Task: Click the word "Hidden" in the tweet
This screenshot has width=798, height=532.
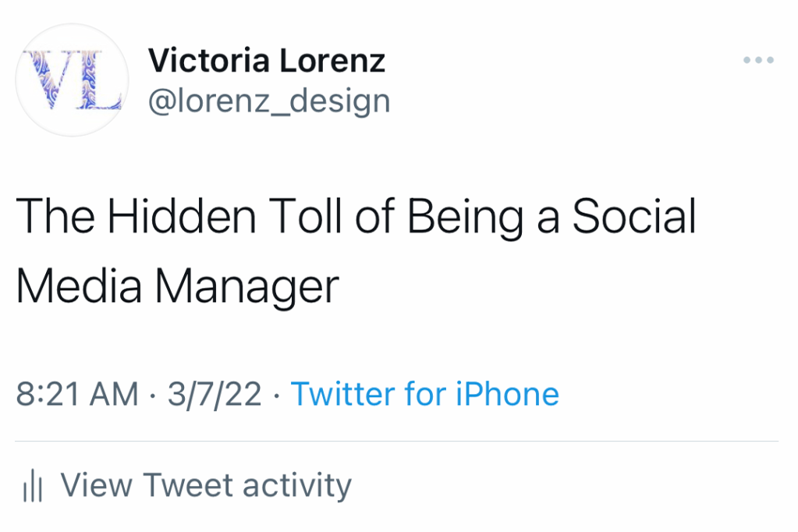Action: [181, 216]
